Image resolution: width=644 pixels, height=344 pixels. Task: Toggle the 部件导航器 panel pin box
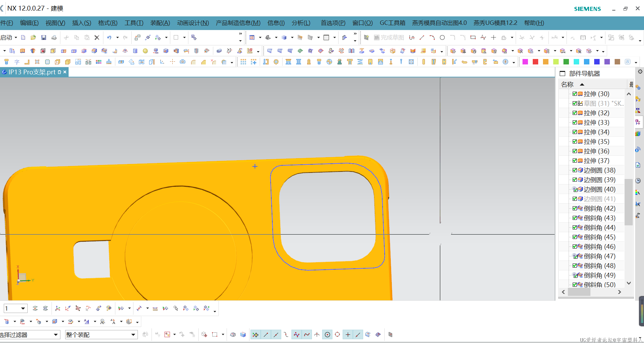(563, 73)
